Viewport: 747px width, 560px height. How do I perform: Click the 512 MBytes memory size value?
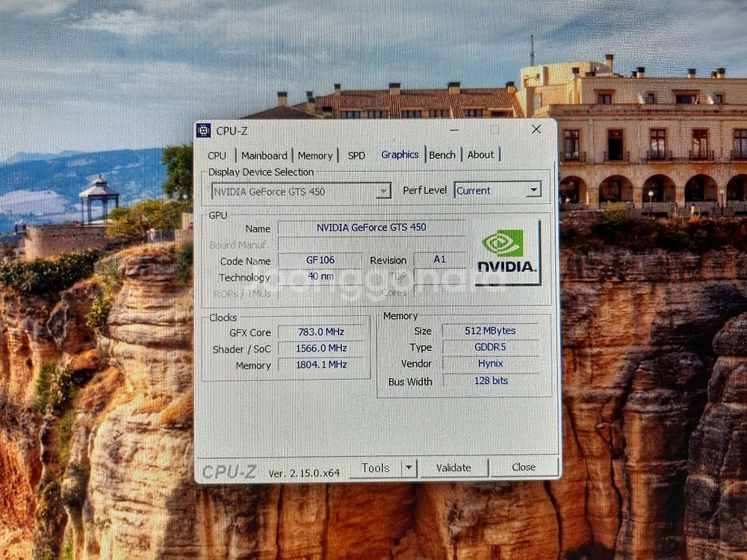[490, 331]
